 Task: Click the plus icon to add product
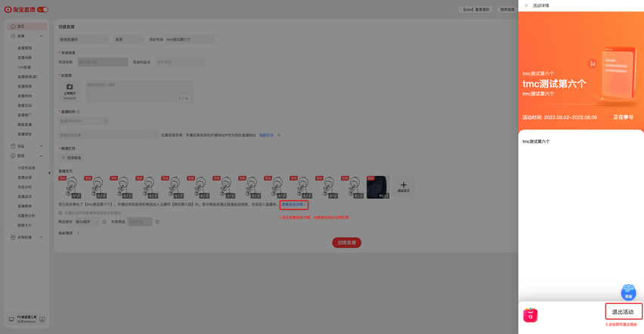tap(404, 185)
